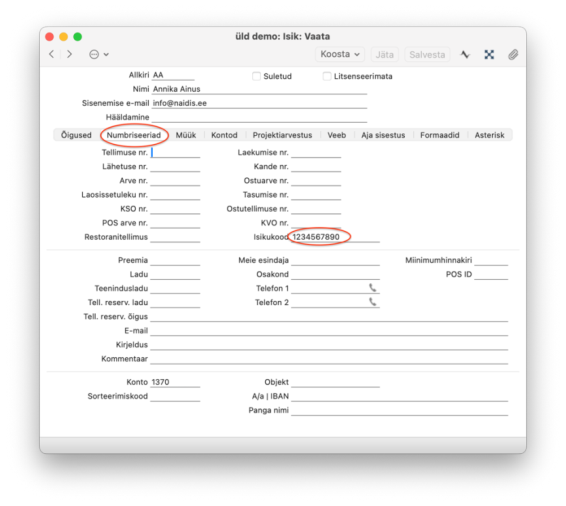Go to previous record with back arrow

point(52,54)
